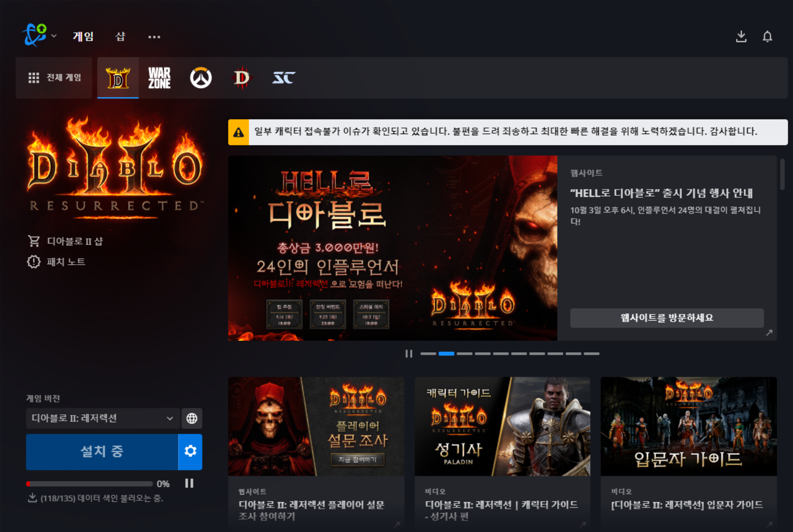The image size is (793, 532).
Task: Select the Diablo III game icon
Action: coord(242,78)
